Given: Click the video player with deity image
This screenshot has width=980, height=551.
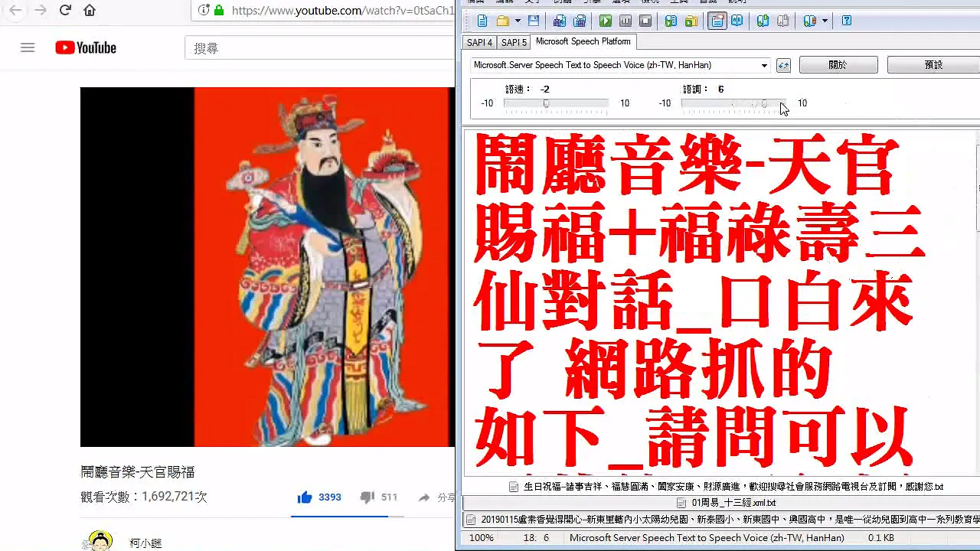Looking at the screenshot, I should point(267,266).
